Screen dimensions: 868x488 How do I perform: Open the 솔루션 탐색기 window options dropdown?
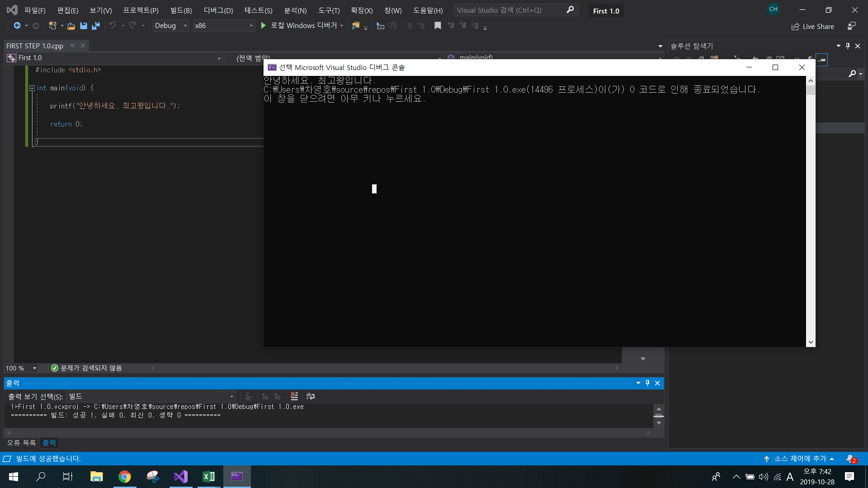coord(839,46)
